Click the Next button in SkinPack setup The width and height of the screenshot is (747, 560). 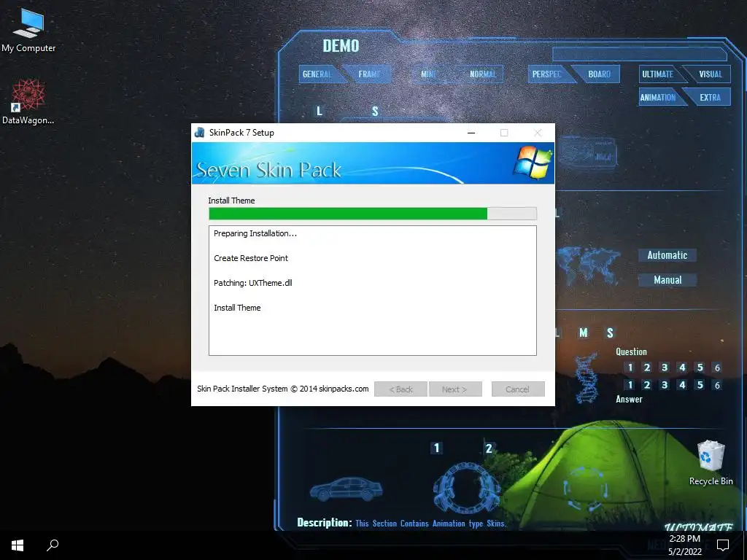[x=455, y=389]
